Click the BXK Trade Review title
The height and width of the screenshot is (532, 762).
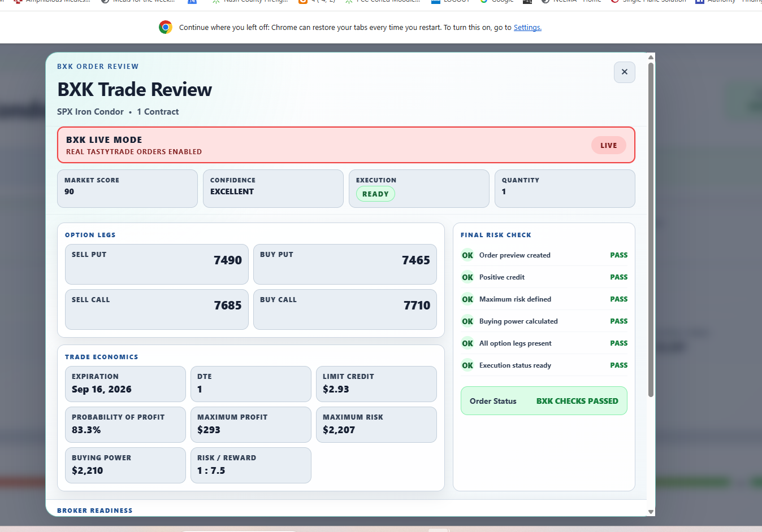[x=135, y=89]
